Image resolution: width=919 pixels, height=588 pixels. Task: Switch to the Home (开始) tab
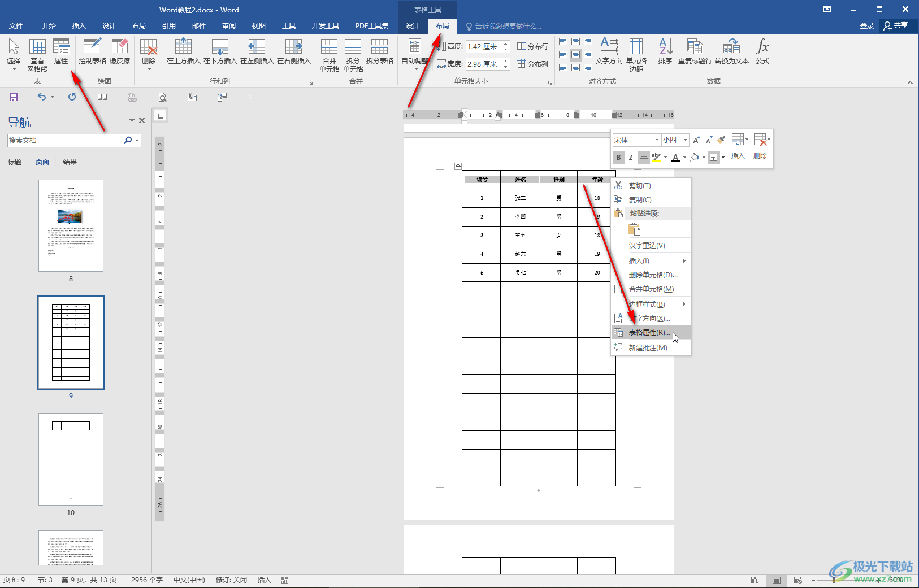pos(49,26)
